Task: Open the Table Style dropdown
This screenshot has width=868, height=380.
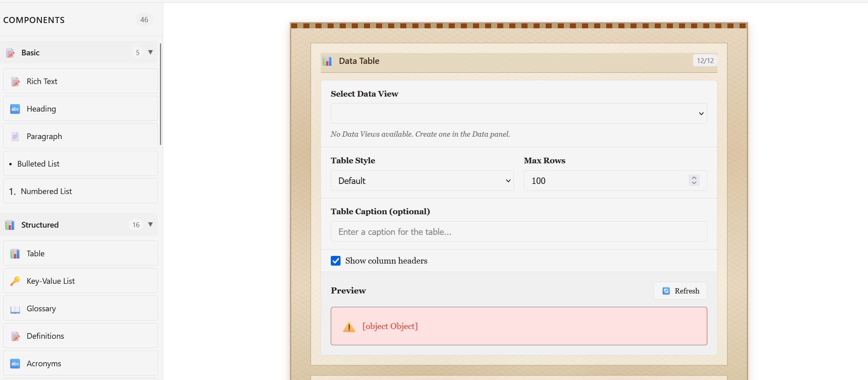Action: [x=422, y=181]
